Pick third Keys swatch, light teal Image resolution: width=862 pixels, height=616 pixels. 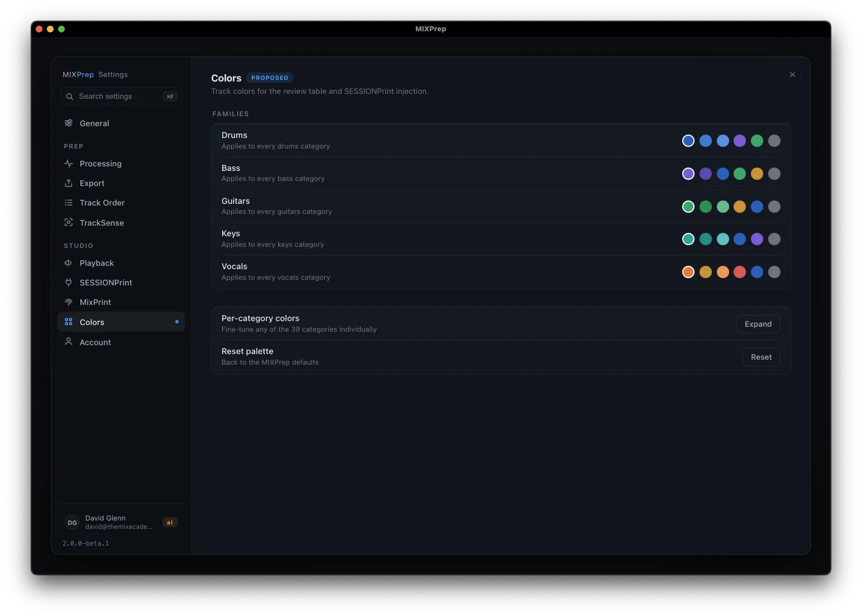click(723, 239)
